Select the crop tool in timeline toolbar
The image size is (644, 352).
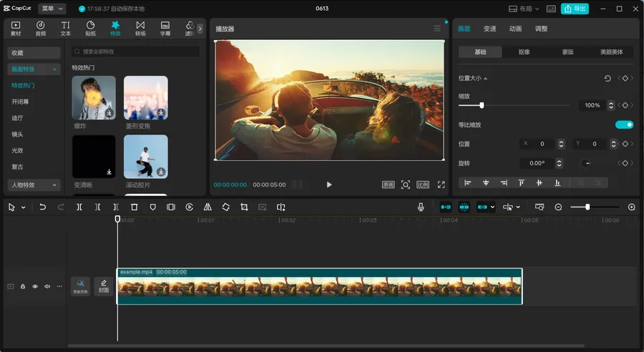pos(244,207)
